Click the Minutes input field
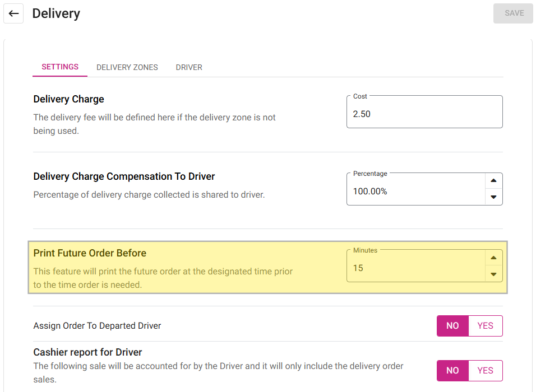 [415, 268]
